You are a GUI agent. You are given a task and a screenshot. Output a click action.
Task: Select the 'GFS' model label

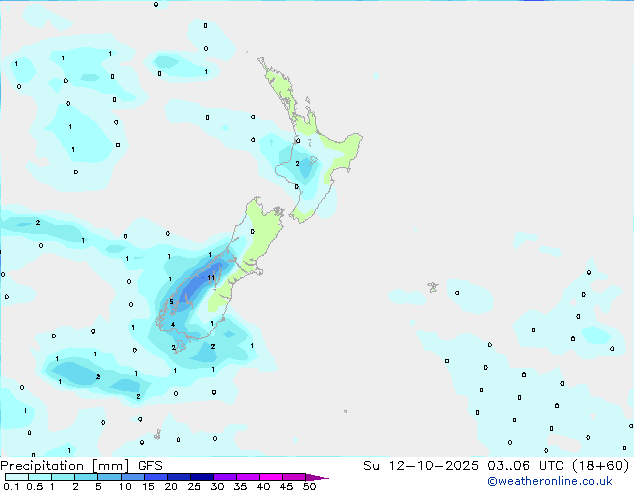click(150, 466)
